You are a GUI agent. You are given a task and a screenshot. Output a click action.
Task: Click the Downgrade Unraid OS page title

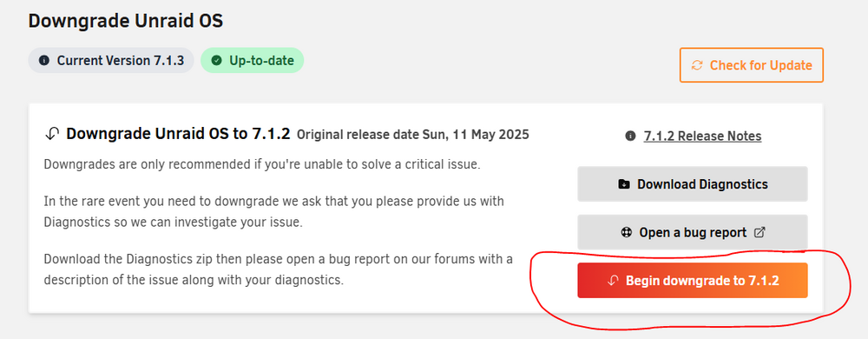pyautogui.click(x=126, y=21)
